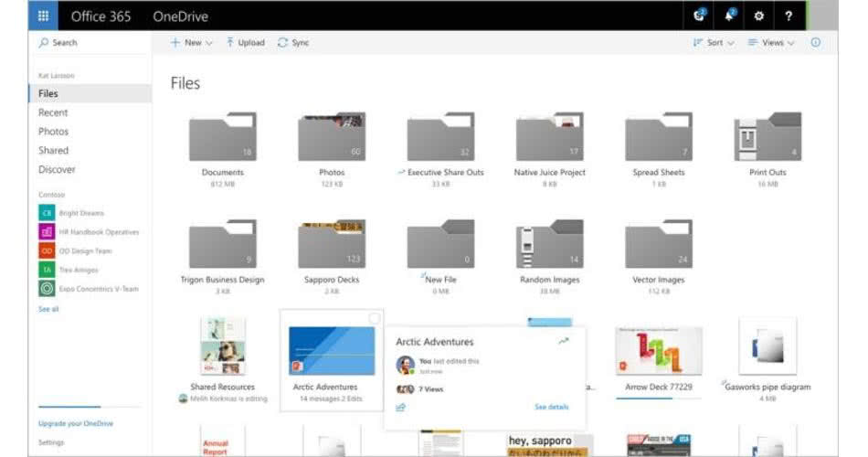This screenshot has width=868, height=457.
Task: Open the New dropdown
Action: pos(192,43)
